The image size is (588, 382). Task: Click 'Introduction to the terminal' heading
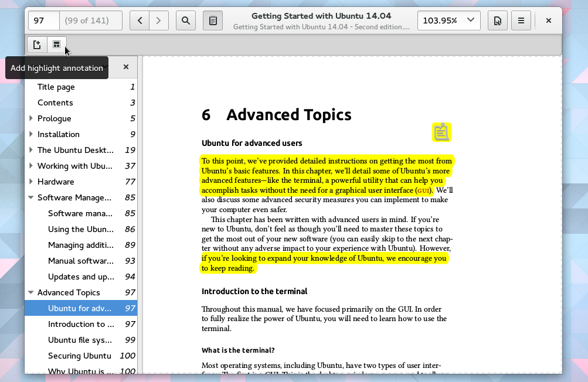254,291
